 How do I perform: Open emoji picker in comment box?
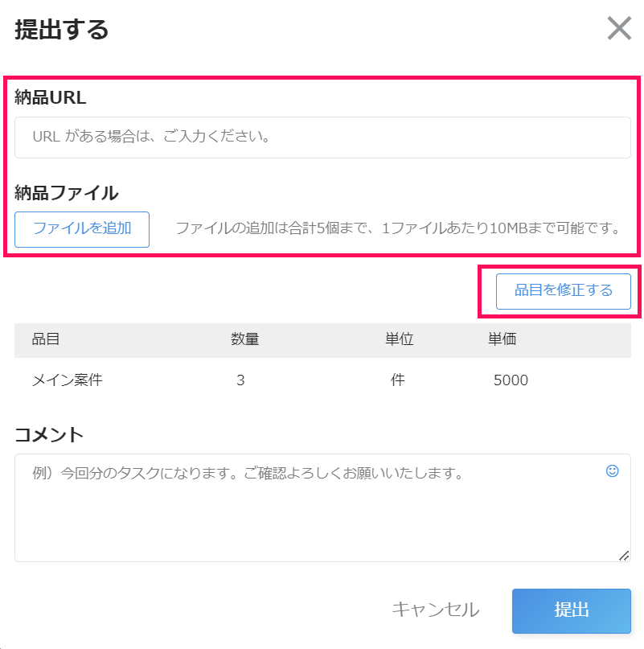612,470
